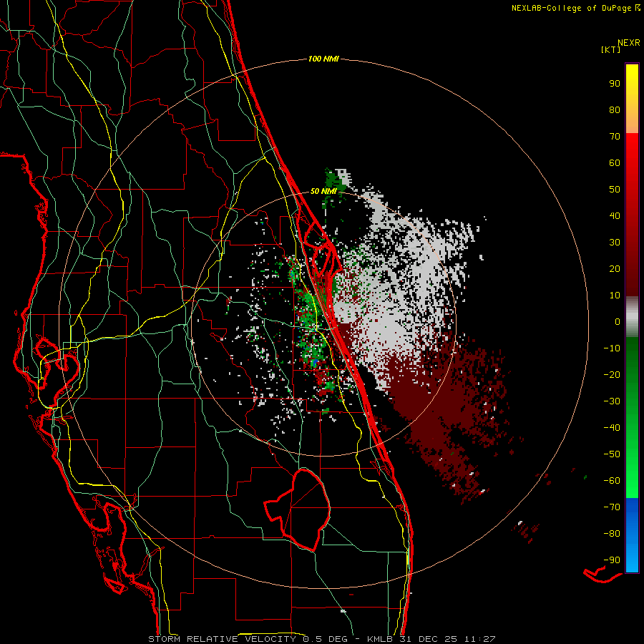The height and width of the screenshot is (644, 644).
Task: Click the 90 value on the velocity scale
Action: tap(615, 84)
